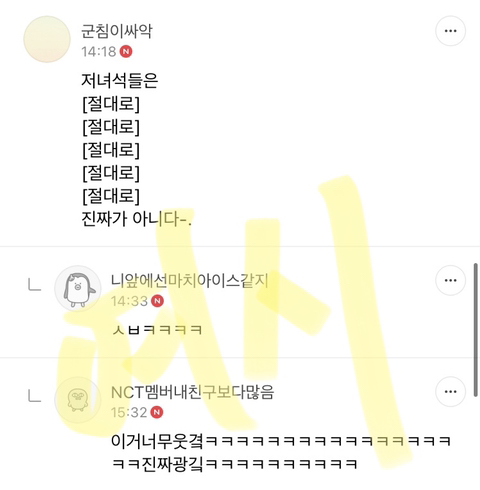The image size is (480, 490).
Task: Open more options for NCT멤버내친구보다많음 reply
Action: click(451, 392)
